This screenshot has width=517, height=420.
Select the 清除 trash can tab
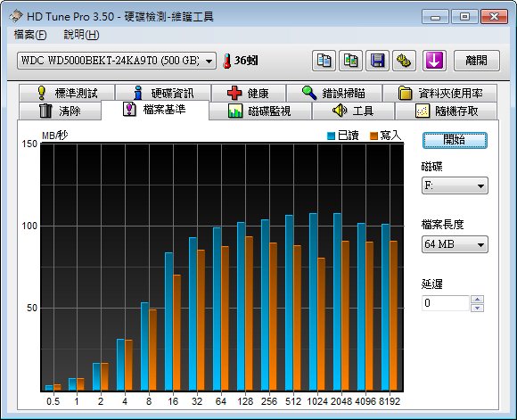click(x=60, y=111)
